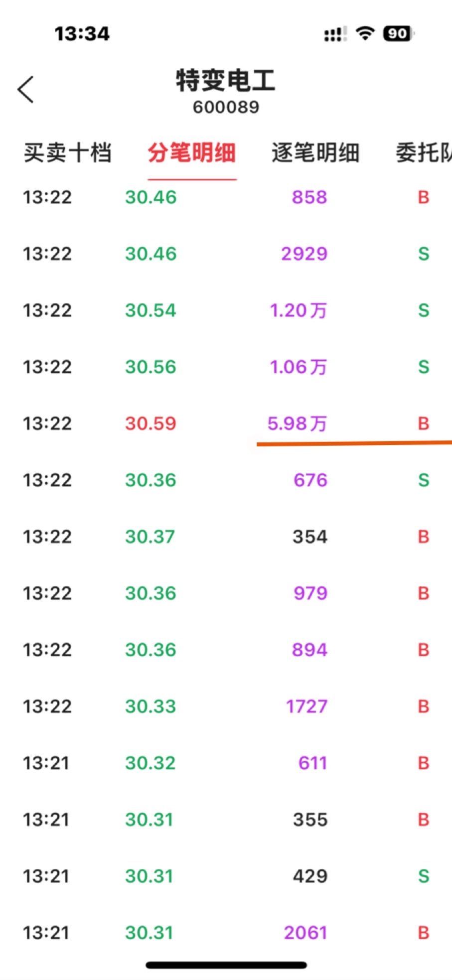Tap the 特变电工 stock title

point(226,81)
